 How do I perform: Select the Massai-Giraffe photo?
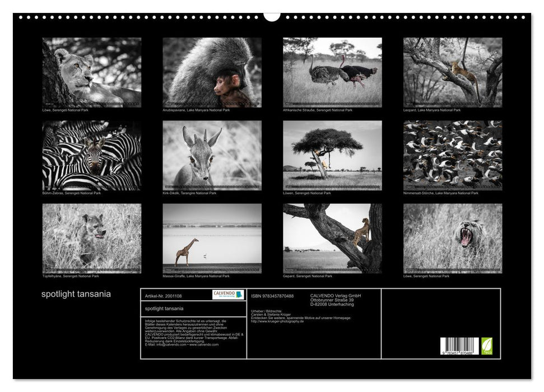click(x=212, y=238)
